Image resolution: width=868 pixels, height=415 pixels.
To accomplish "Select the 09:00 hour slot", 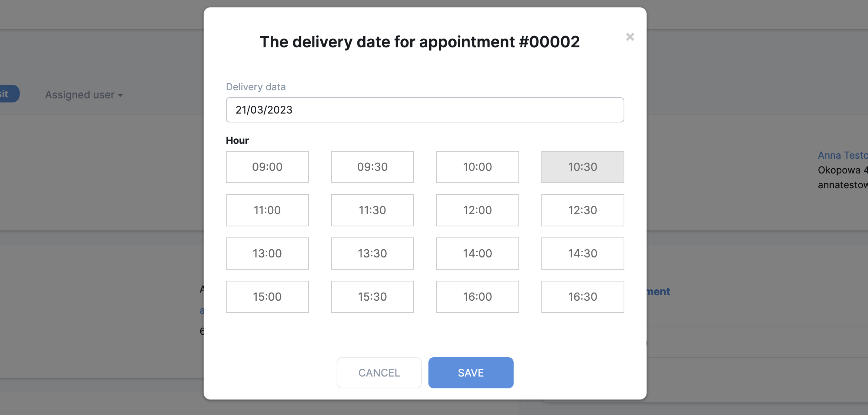I will tap(267, 167).
